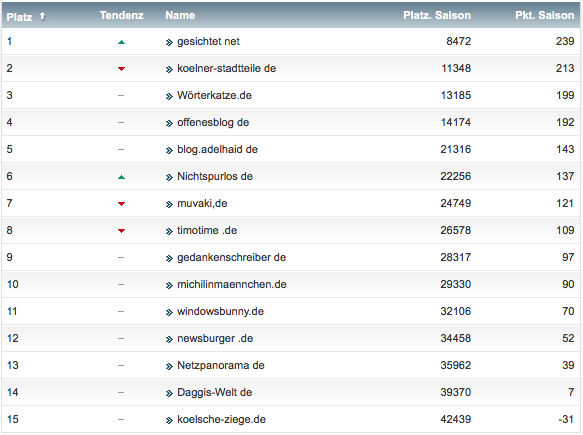Click the sort arrow next to Platz

tap(42, 16)
